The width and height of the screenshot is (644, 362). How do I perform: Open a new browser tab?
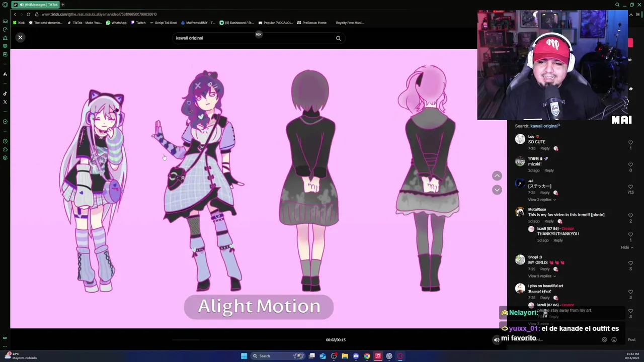(x=62, y=5)
